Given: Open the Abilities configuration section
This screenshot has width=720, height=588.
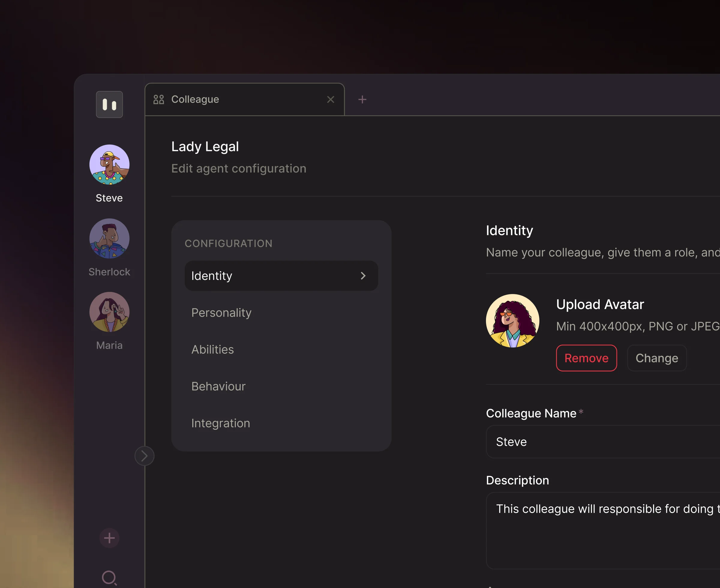Looking at the screenshot, I should point(213,349).
